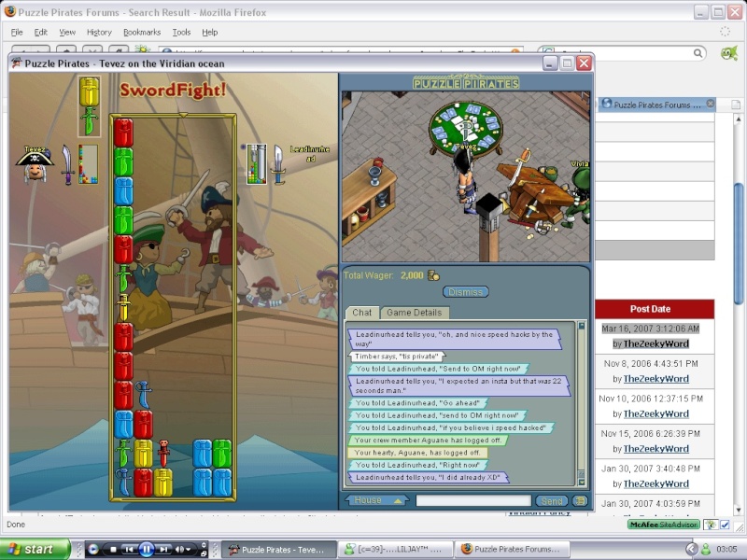Open the File menu in Firefox
This screenshot has height=560, width=747.
(17, 32)
